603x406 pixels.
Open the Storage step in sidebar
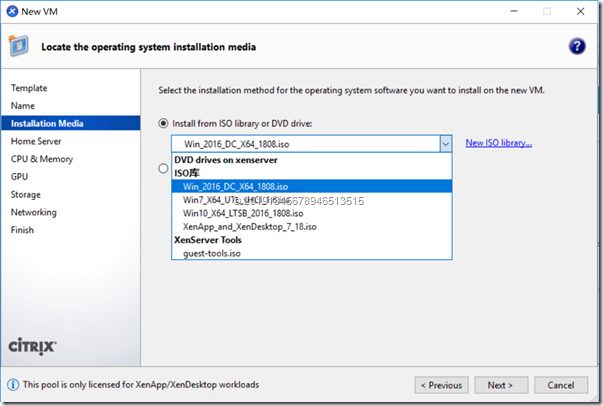pos(26,194)
